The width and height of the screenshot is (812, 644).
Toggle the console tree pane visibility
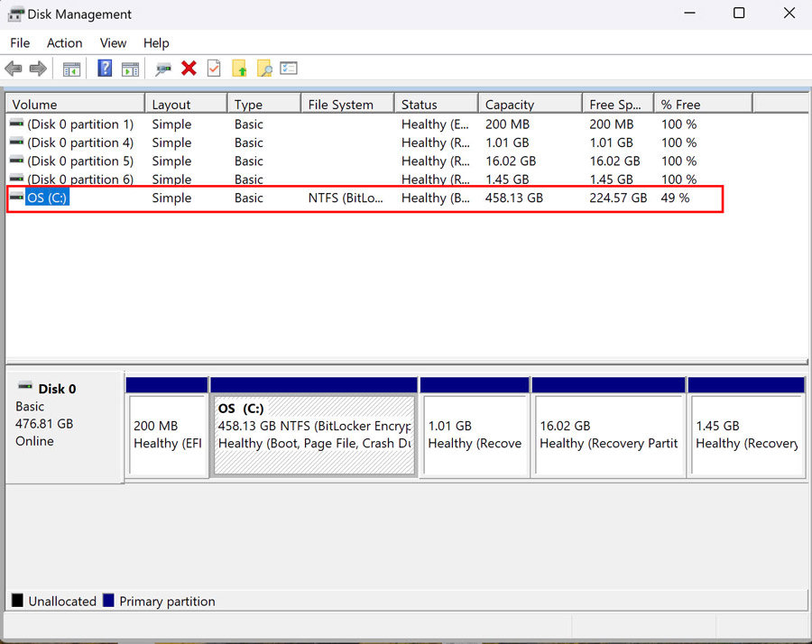[71, 69]
